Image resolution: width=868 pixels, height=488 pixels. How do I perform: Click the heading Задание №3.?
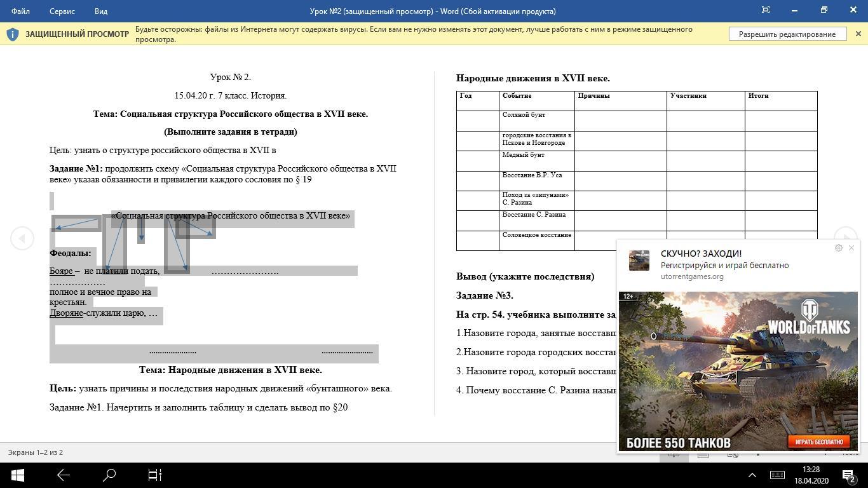tap(485, 295)
